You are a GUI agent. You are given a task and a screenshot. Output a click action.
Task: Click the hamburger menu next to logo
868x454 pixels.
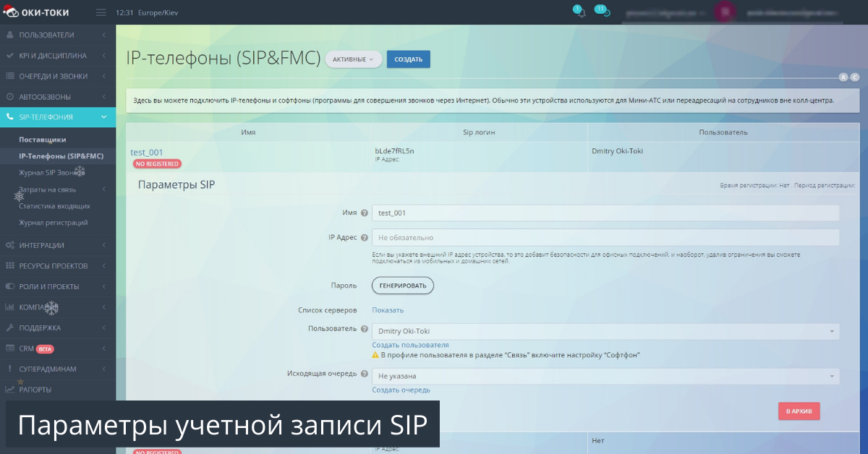tap(100, 12)
